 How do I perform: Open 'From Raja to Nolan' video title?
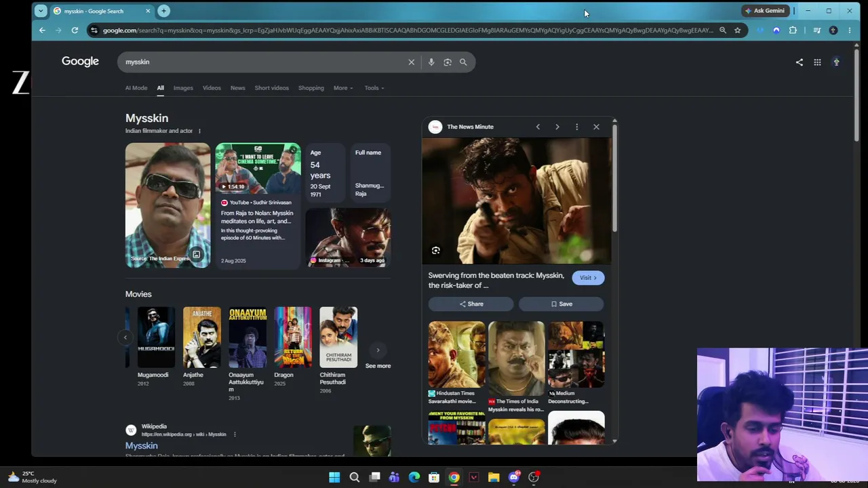(257, 217)
